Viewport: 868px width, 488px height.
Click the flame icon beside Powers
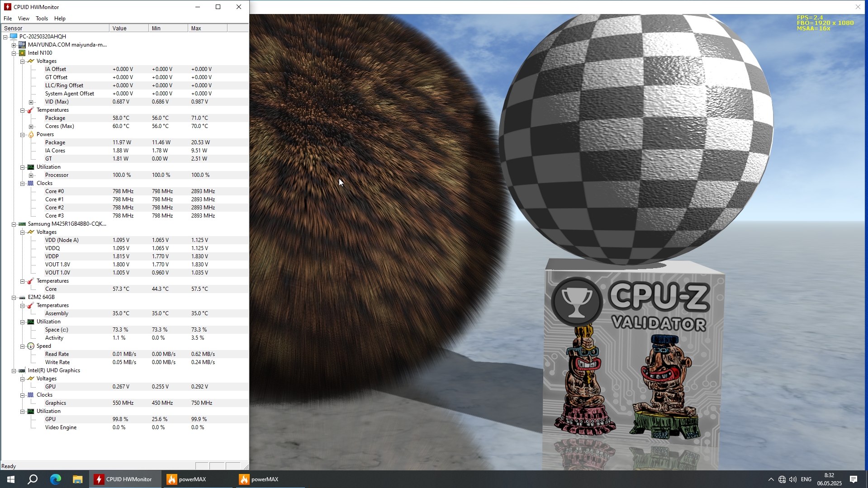coord(31,134)
